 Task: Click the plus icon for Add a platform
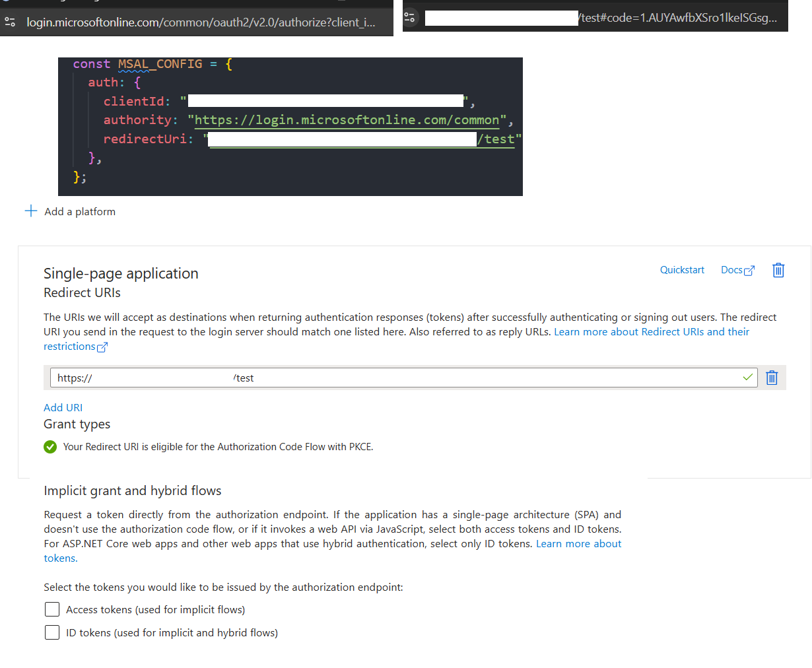[x=31, y=211]
